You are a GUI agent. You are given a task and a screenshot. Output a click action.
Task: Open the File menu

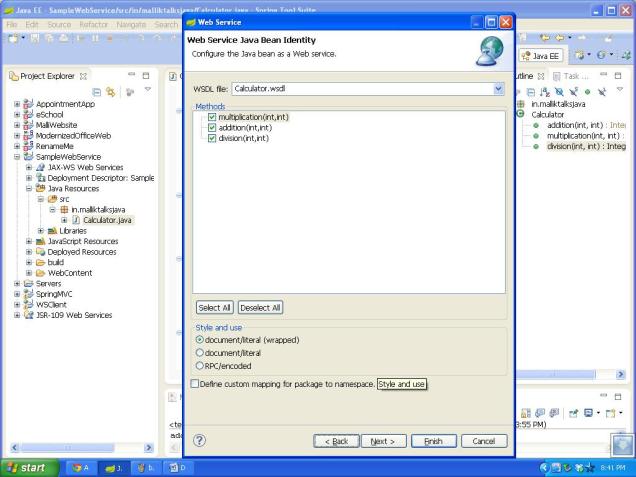(x=12, y=24)
